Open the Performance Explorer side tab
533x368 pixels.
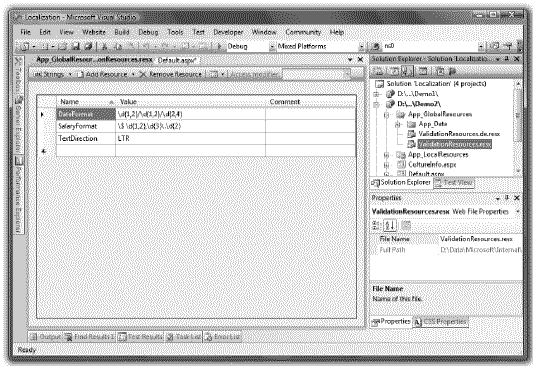tap(18, 195)
